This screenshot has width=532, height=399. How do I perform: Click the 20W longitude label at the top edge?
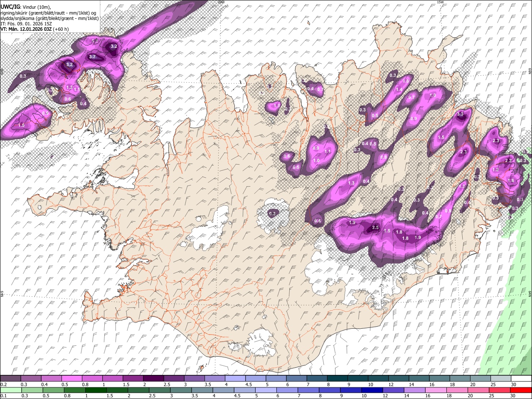click(x=221, y=2)
